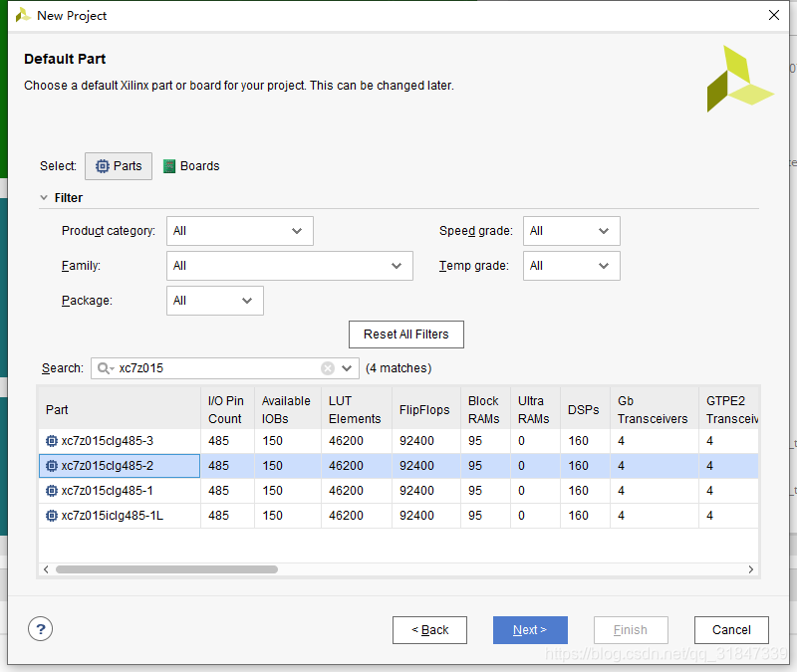Go to previous step with Back
This screenshot has width=797, height=672.
click(429, 630)
